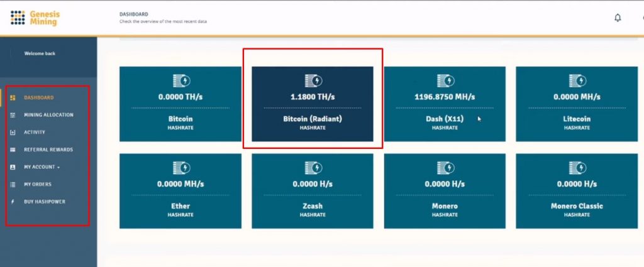The width and height of the screenshot is (644, 267).
Task: Expand the My Account submenu
Action: [x=42, y=167]
